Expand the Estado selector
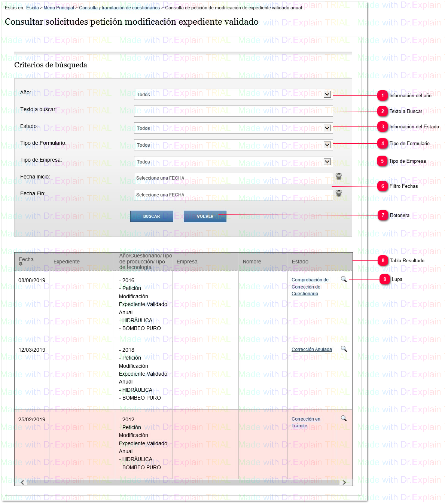445x504 pixels. click(x=327, y=128)
